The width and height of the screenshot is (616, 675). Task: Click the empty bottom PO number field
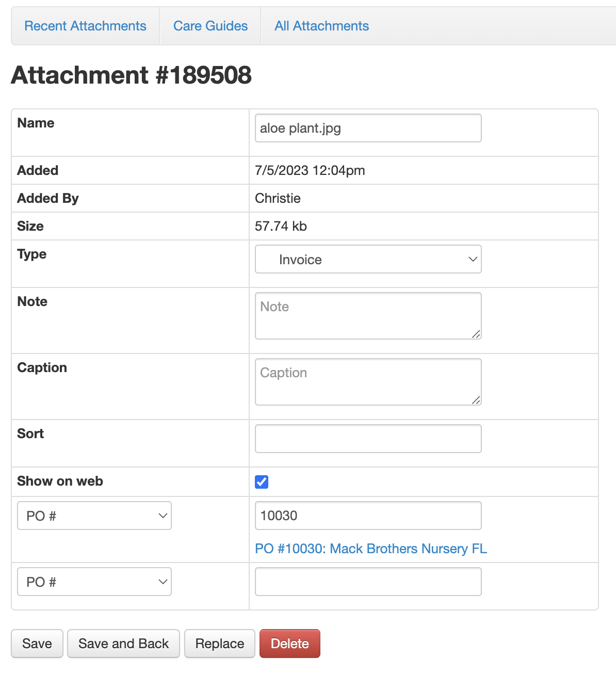[368, 582]
